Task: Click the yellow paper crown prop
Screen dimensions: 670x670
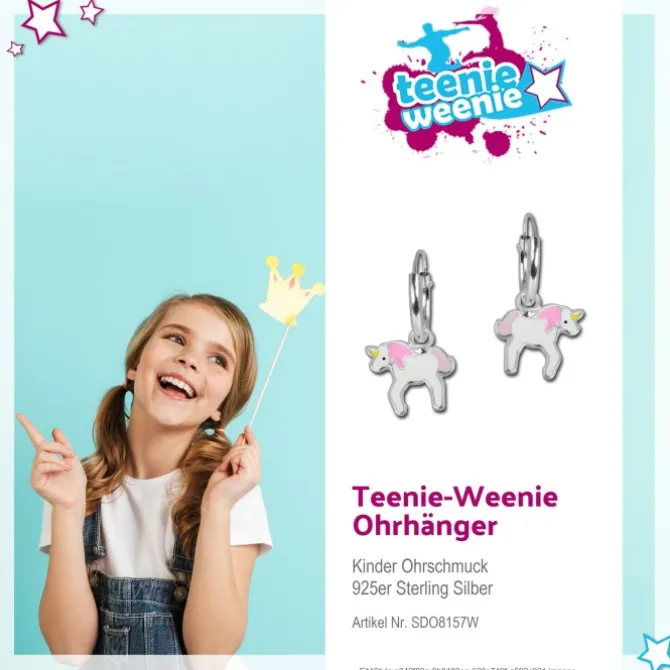Action: click(291, 290)
